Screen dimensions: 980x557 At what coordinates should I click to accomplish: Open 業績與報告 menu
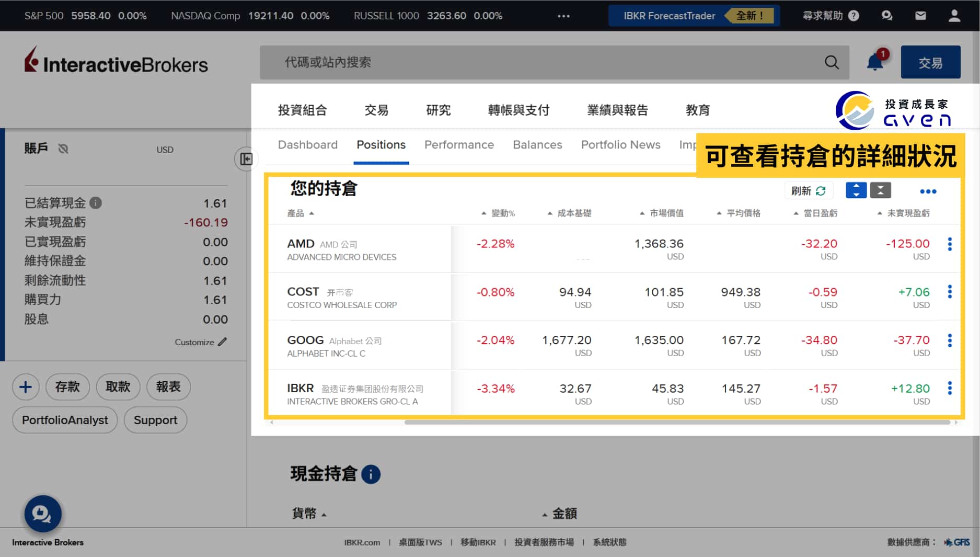click(x=617, y=110)
